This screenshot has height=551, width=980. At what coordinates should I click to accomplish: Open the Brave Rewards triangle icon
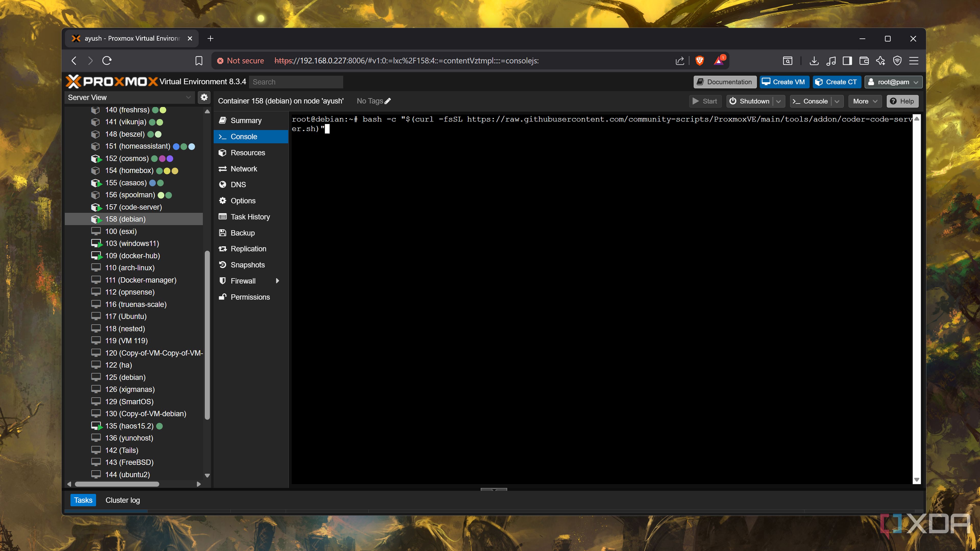point(719,60)
